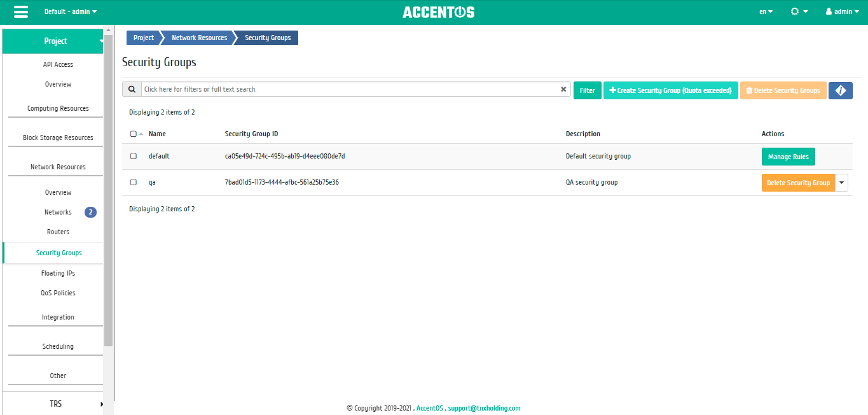Click Create Security Group button

670,90
